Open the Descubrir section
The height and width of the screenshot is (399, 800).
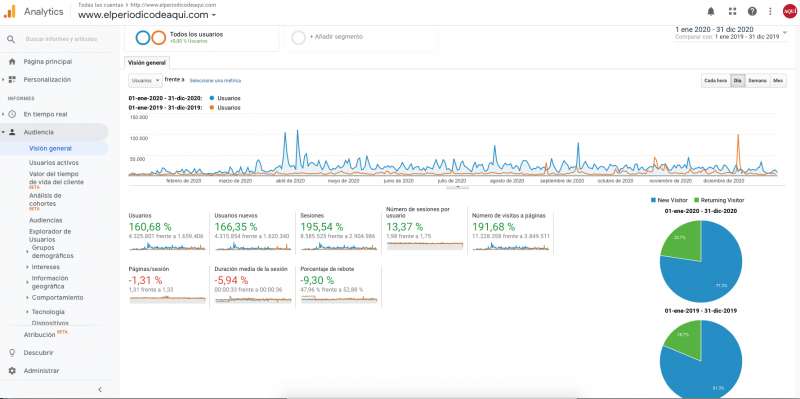pos(38,353)
